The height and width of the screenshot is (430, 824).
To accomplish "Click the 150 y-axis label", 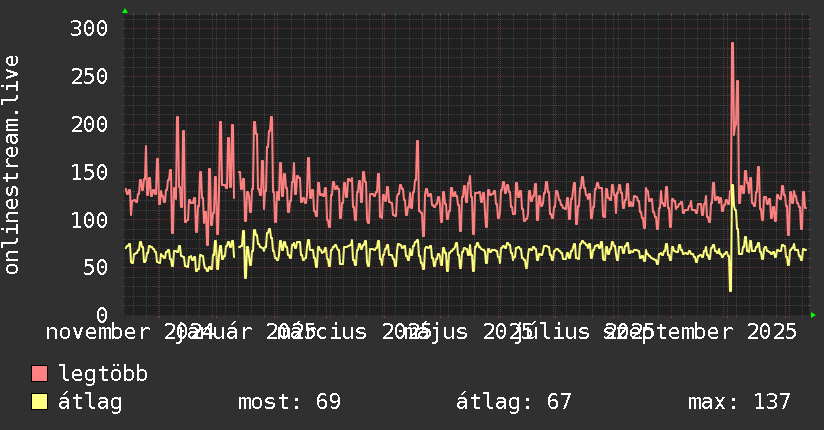I will click(89, 172).
